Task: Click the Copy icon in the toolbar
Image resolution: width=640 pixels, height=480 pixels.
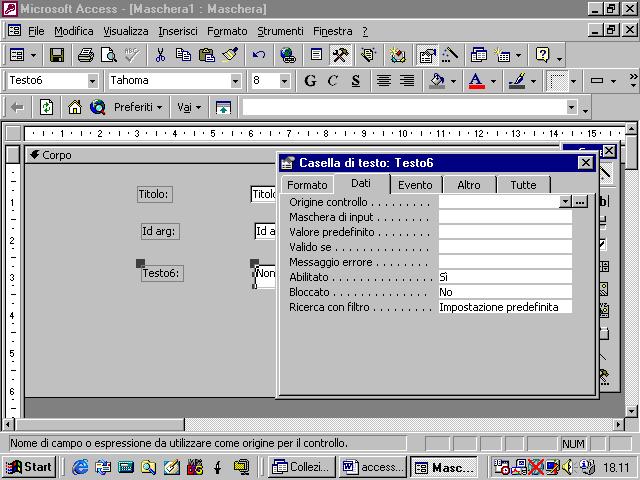Action: point(183,55)
